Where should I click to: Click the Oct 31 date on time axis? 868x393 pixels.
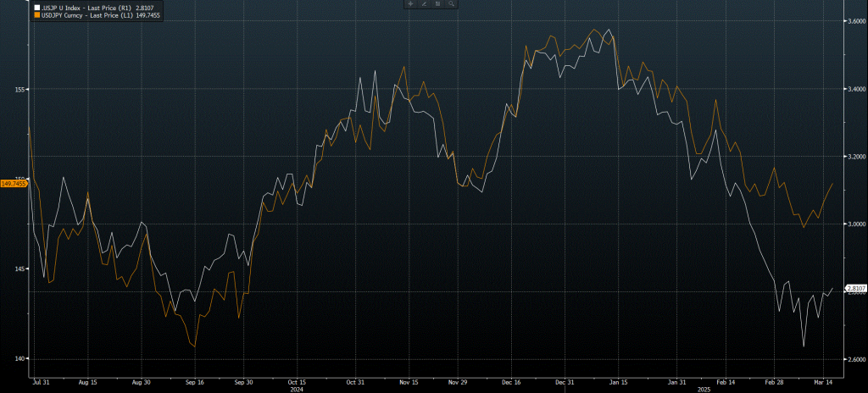pyautogui.click(x=356, y=382)
